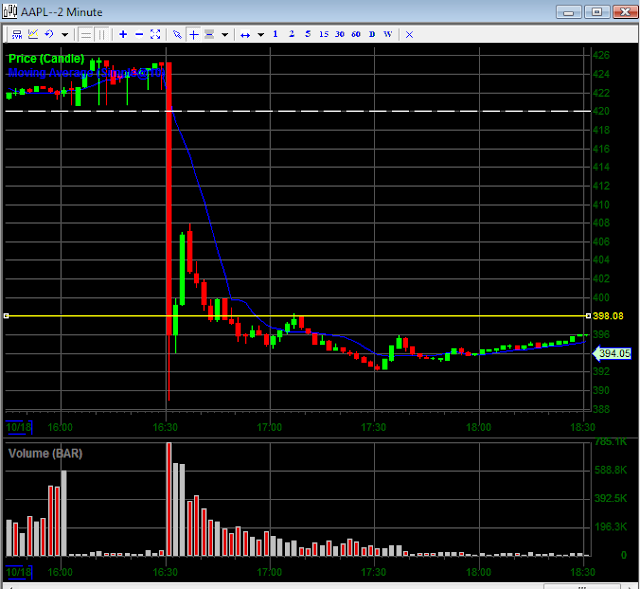The width and height of the screenshot is (640, 589).
Task: Click the fit-to-window expand arrows icon
Action: [155, 34]
